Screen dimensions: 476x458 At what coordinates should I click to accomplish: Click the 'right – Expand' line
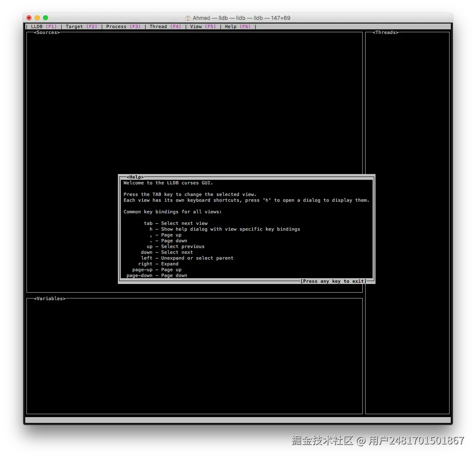(x=158, y=264)
